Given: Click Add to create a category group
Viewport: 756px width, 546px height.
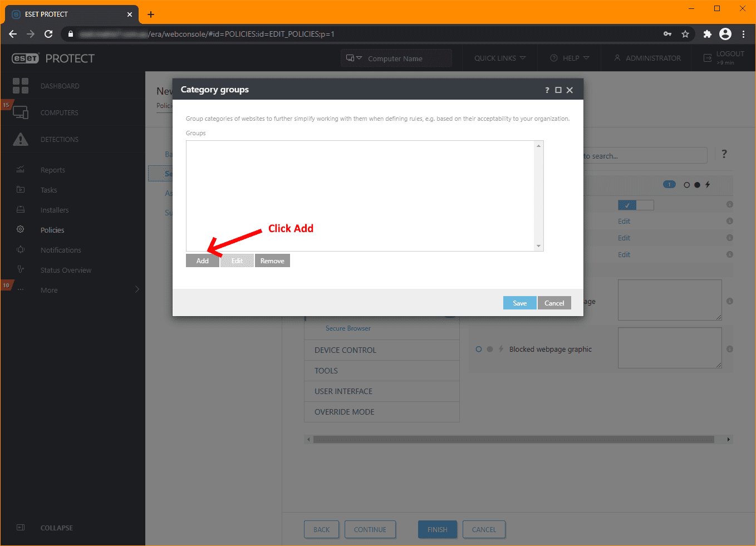Looking at the screenshot, I should point(203,260).
